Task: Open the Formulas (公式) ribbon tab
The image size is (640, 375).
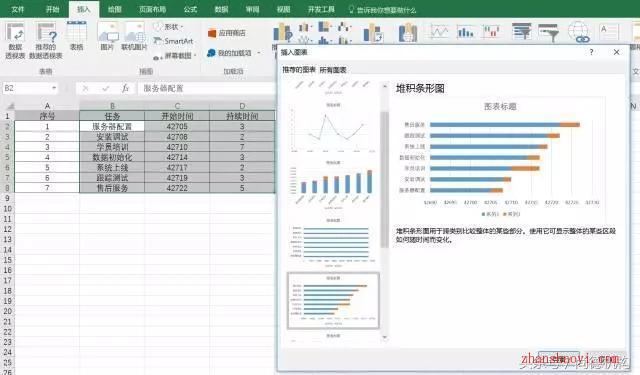Action: click(x=190, y=9)
